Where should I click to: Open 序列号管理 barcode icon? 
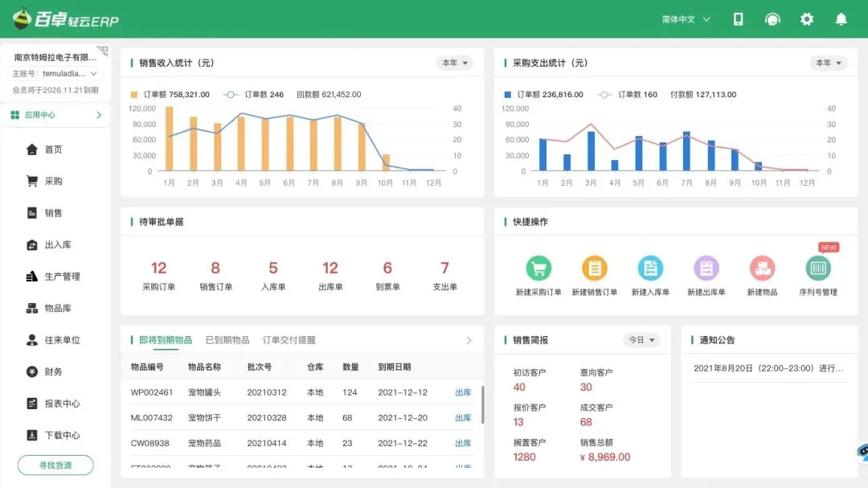coord(818,268)
